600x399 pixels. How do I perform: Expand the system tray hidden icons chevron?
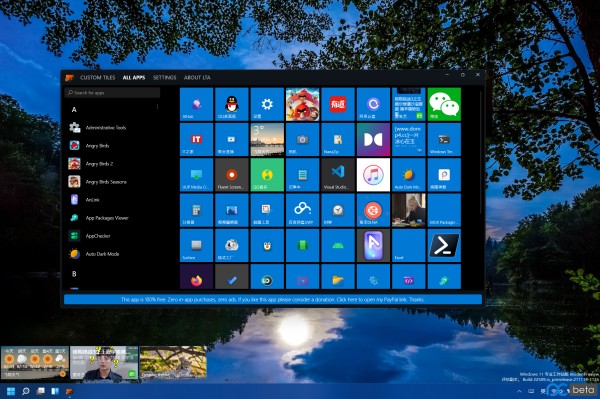519,391
